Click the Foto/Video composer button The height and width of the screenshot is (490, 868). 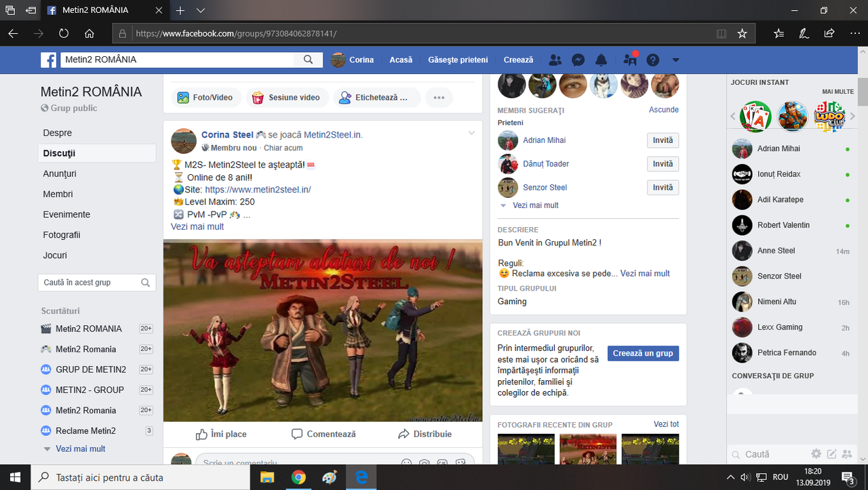[x=205, y=98]
